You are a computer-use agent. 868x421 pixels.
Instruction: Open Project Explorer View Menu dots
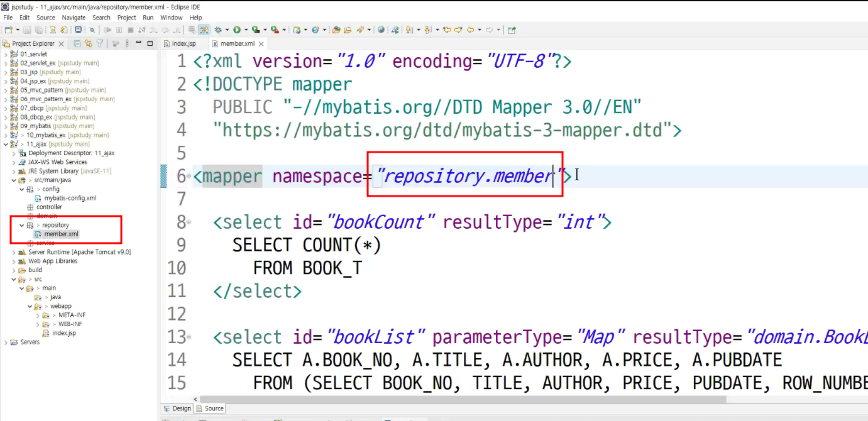click(127, 43)
